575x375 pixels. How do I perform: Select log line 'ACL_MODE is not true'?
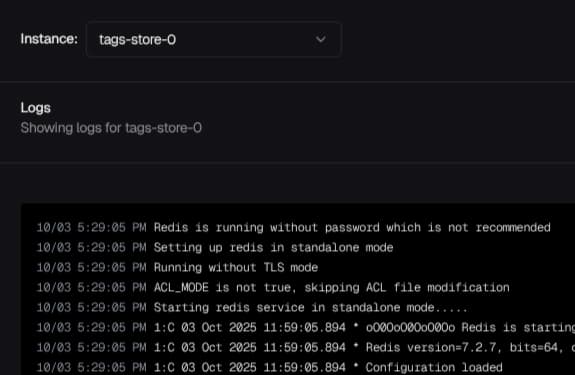pyautogui.click(x=273, y=287)
